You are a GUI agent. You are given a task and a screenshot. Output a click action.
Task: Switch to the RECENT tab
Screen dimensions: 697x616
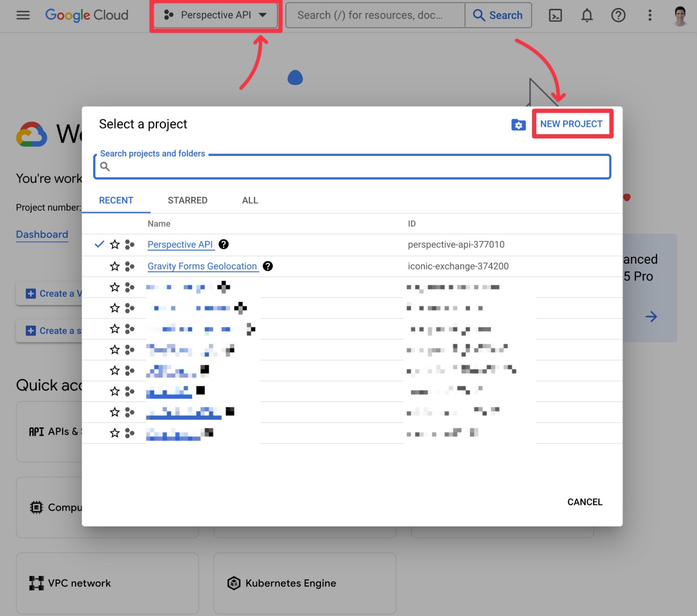click(x=116, y=200)
